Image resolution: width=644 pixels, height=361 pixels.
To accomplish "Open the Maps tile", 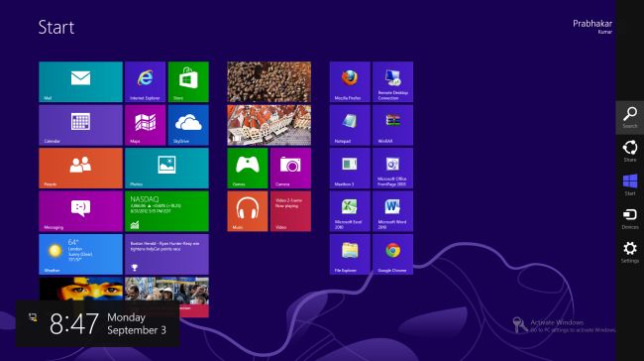I will (x=145, y=125).
